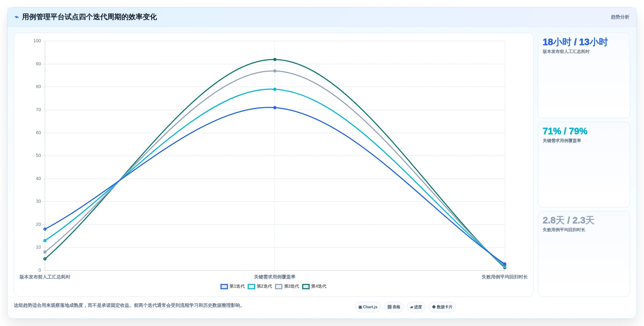Open the 18小时 / 13小时 stat card
The width and height of the screenshot is (644, 326).
pyautogui.click(x=584, y=76)
